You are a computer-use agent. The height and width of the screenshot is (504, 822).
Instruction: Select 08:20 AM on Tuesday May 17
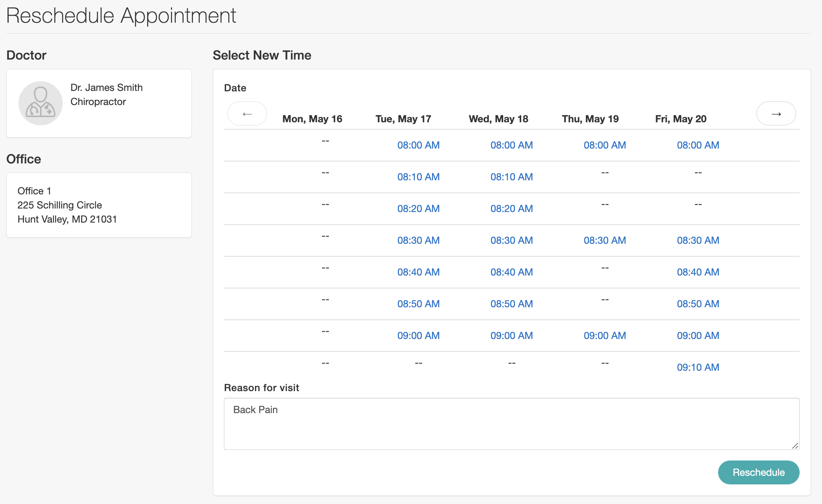tap(418, 208)
